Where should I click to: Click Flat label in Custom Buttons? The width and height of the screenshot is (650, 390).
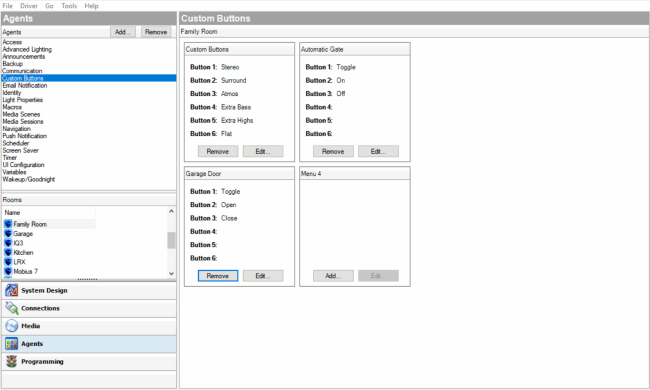pos(226,133)
